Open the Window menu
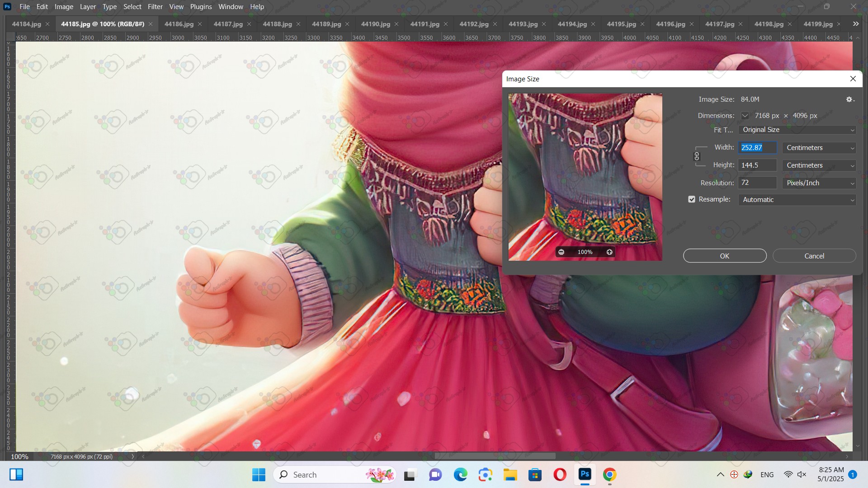Screen dimensions: 868x488 click(231, 7)
